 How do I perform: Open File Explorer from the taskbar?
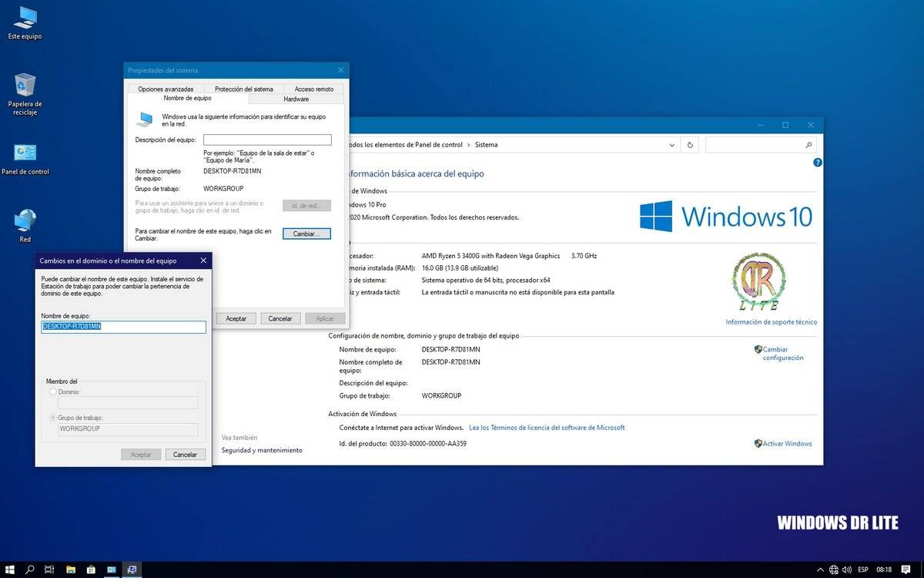[71, 570]
